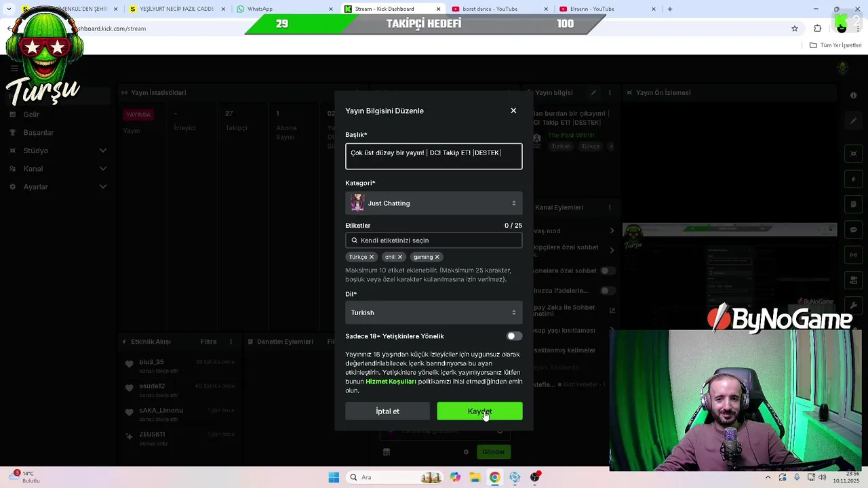
Task: Click the shop icon below chat input
Action: click(387, 452)
